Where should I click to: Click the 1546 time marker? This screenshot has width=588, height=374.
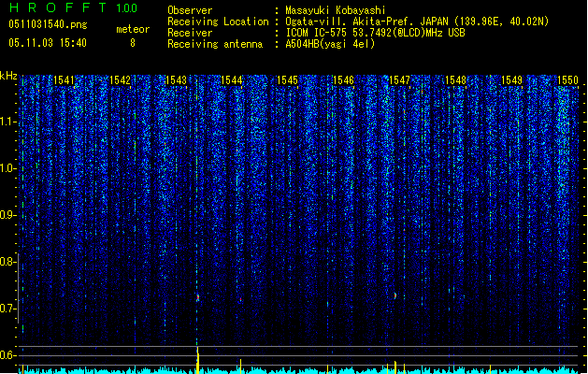(x=343, y=80)
